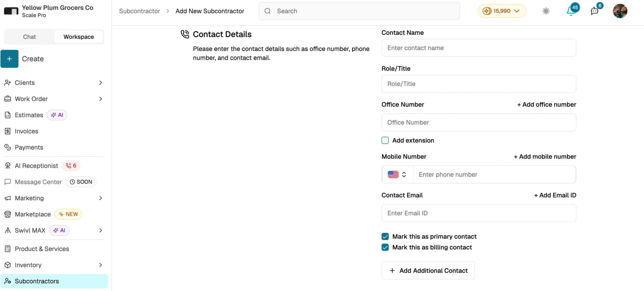Open Payments in the sidebar
This screenshot has height=291, width=644.
coord(54,147)
